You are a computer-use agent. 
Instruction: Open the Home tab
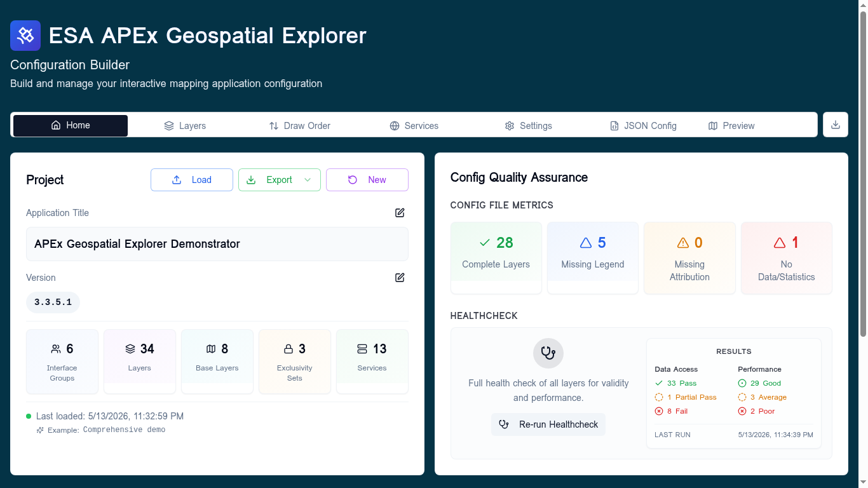coord(71,125)
